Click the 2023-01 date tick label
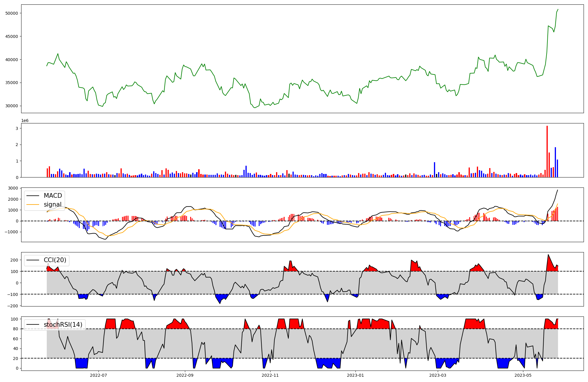The image size is (588, 382). tap(355, 375)
